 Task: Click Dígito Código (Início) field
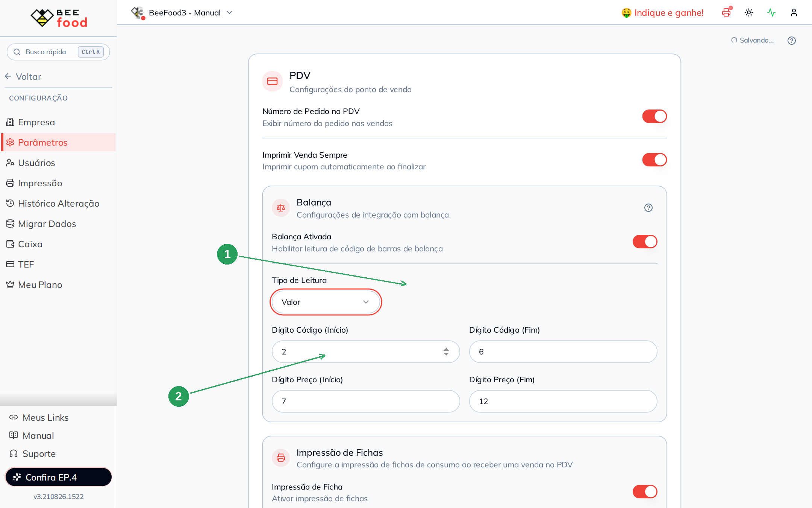[366, 351]
